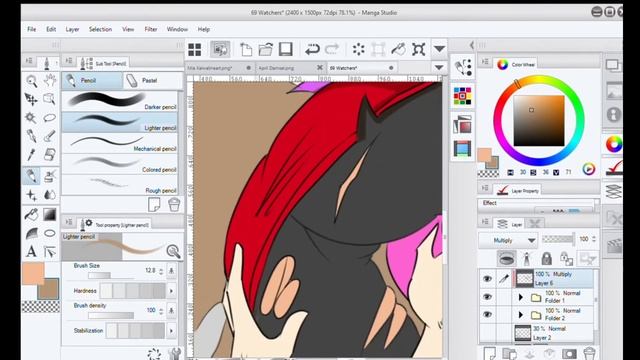
Task: Open the canvas tab list dropdown arrow
Action: point(439,67)
